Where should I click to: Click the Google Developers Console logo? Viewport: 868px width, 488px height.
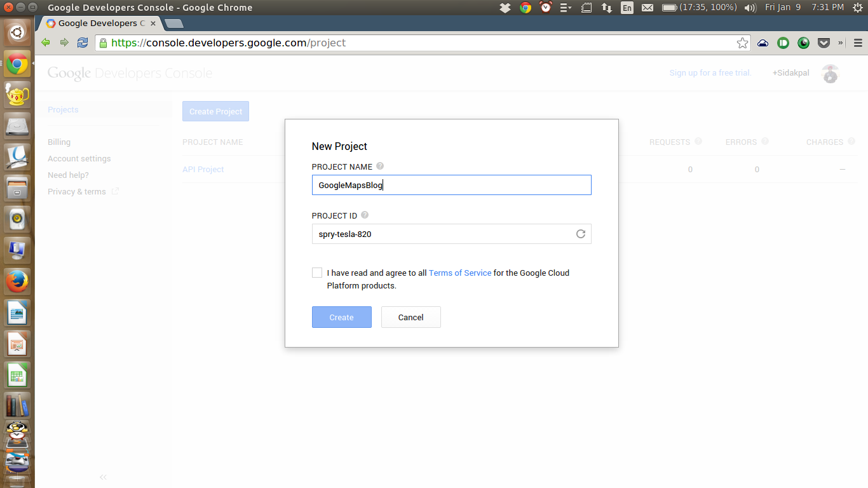click(x=130, y=73)
